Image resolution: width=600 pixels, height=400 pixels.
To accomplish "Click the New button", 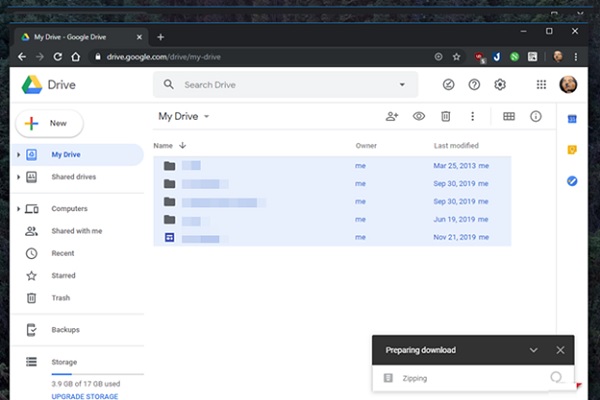I will tap(49, 123).
